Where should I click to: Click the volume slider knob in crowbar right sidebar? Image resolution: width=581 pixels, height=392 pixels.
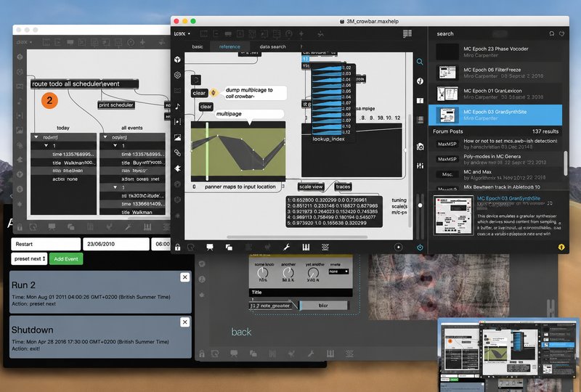[x=420, y=205]
